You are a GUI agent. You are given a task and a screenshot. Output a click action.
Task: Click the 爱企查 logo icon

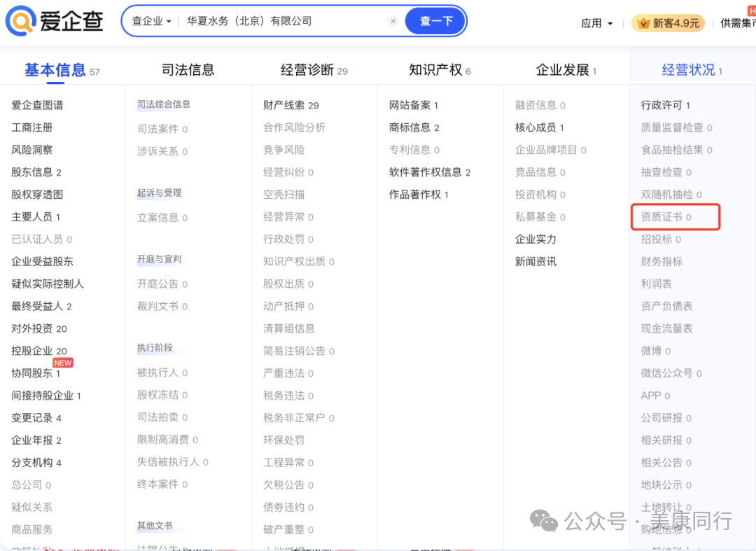coord(20,21)
